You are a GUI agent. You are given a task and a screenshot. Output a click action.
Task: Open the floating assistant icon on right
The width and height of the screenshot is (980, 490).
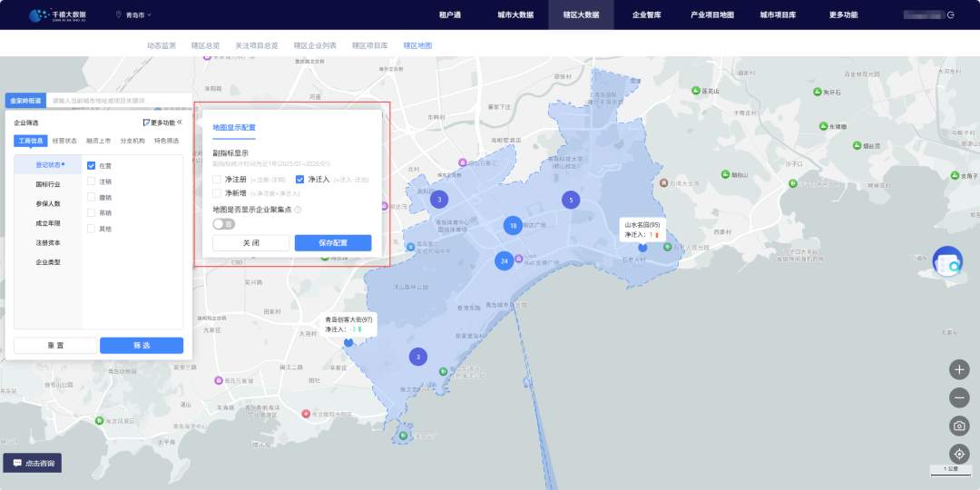(947, 262)
